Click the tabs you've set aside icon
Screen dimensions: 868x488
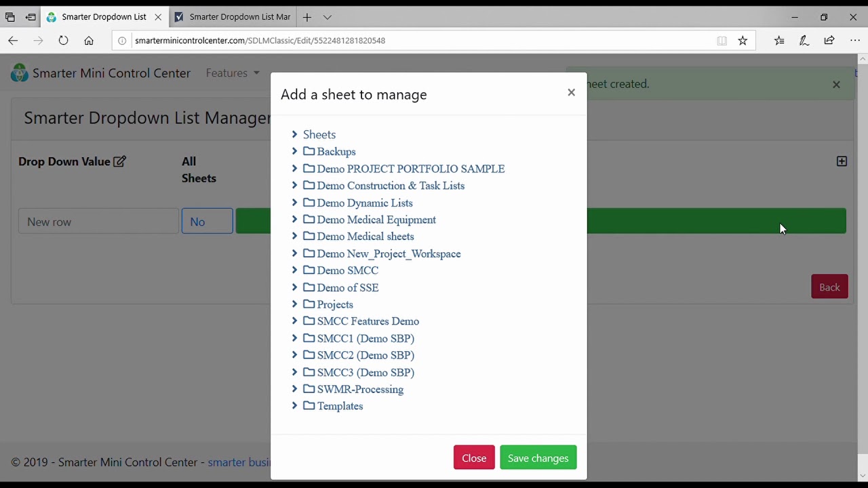(x=10, y=17)
